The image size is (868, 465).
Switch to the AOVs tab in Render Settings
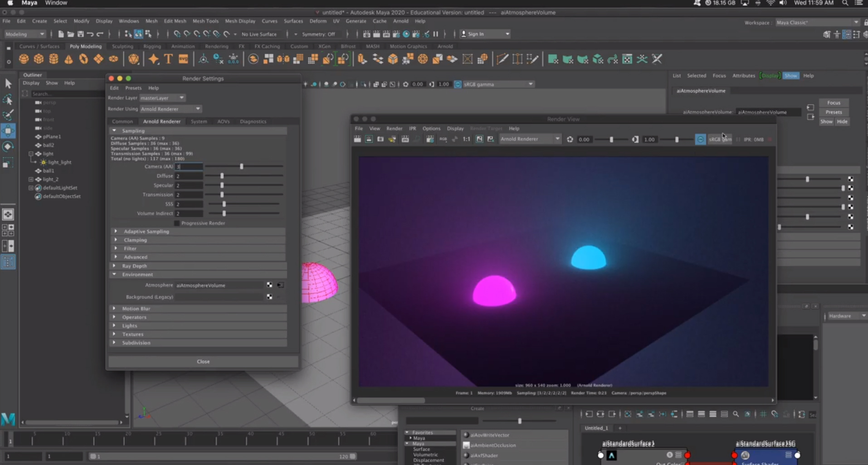(223, 121)
